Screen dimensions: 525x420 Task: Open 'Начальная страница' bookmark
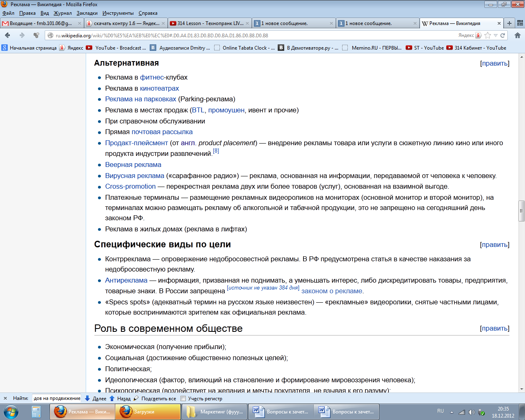(x=29, y=48)
